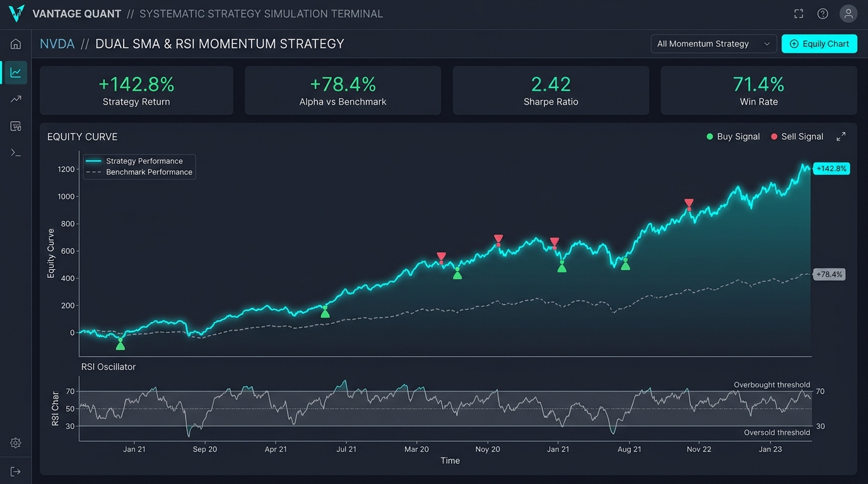Select the 2.42 Sharpe Ratio card
The width and height of the screenshot is (868, 484).
coord(551,91)
